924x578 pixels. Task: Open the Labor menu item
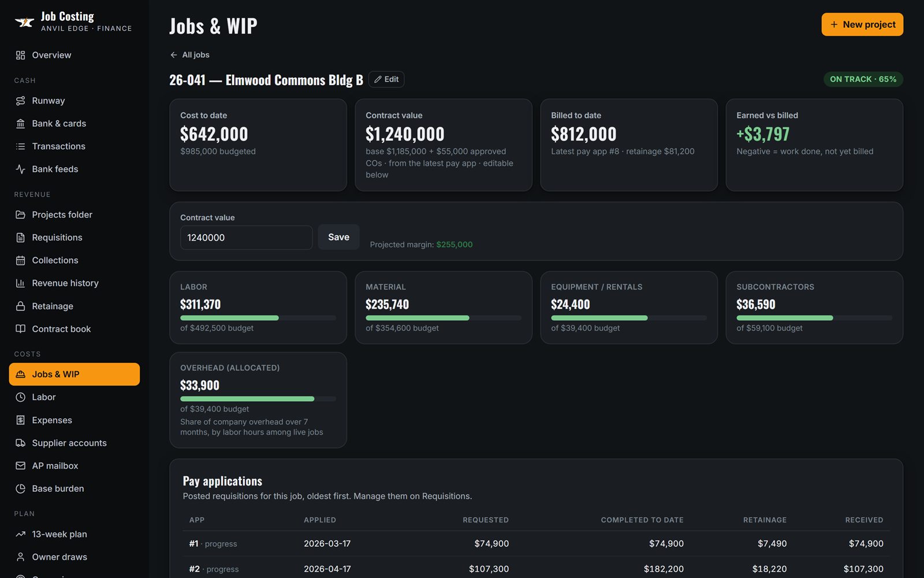click(74, 397)
